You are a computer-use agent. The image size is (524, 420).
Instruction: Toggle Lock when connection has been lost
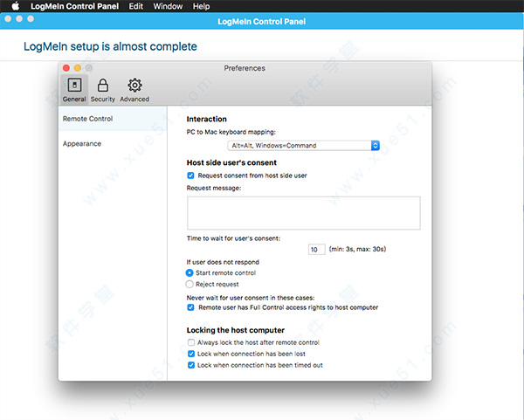coord(191,354)
